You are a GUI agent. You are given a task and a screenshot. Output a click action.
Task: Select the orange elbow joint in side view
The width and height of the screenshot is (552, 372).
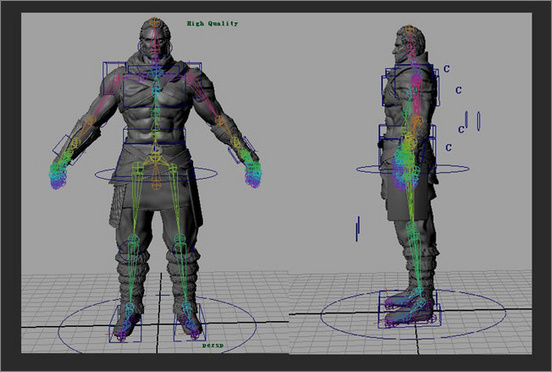point(416,121)
